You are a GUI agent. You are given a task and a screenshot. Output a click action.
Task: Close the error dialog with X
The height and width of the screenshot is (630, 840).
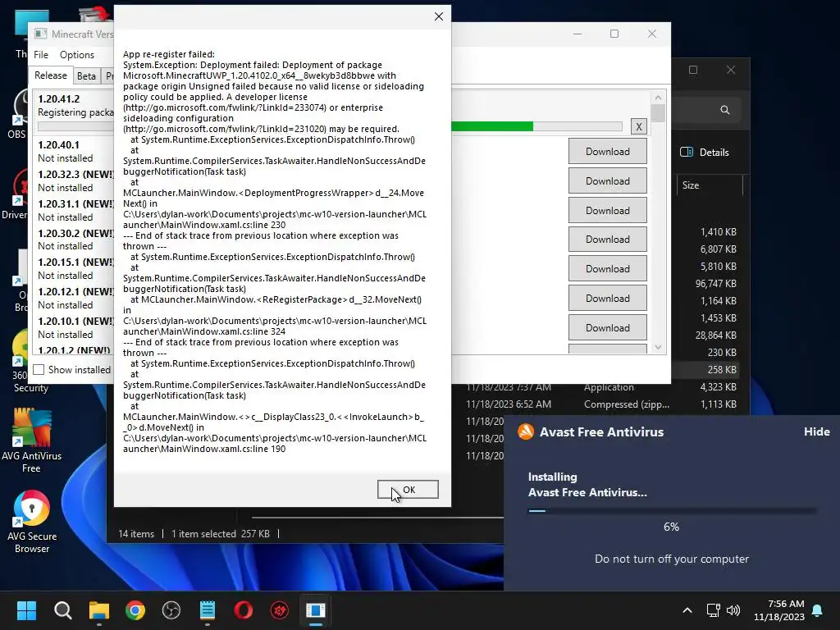pos(438,16)
